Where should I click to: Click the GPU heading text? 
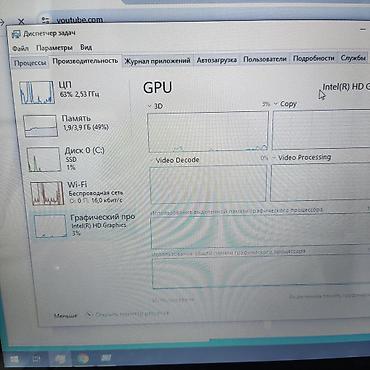[x=158, y=88]
